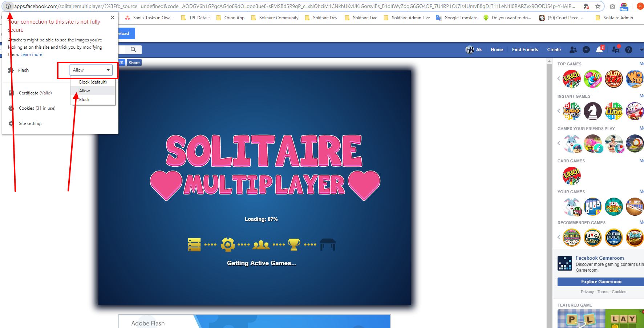Open friend requests icon
This screenshot has height=328, width=644.
573,50
